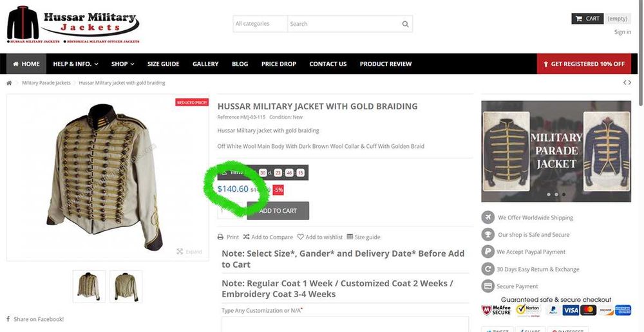Expand the HELP & INFO. menu
644x332 pixels.
75,64
